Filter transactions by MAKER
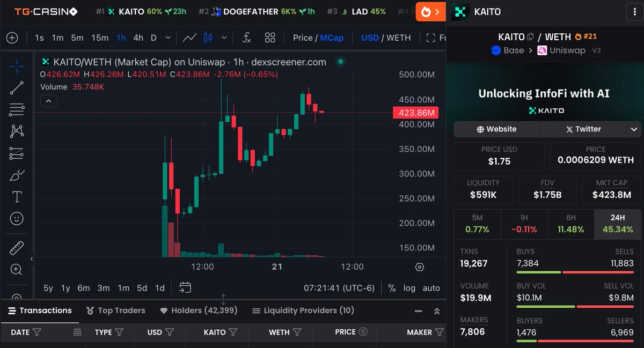 440,332
